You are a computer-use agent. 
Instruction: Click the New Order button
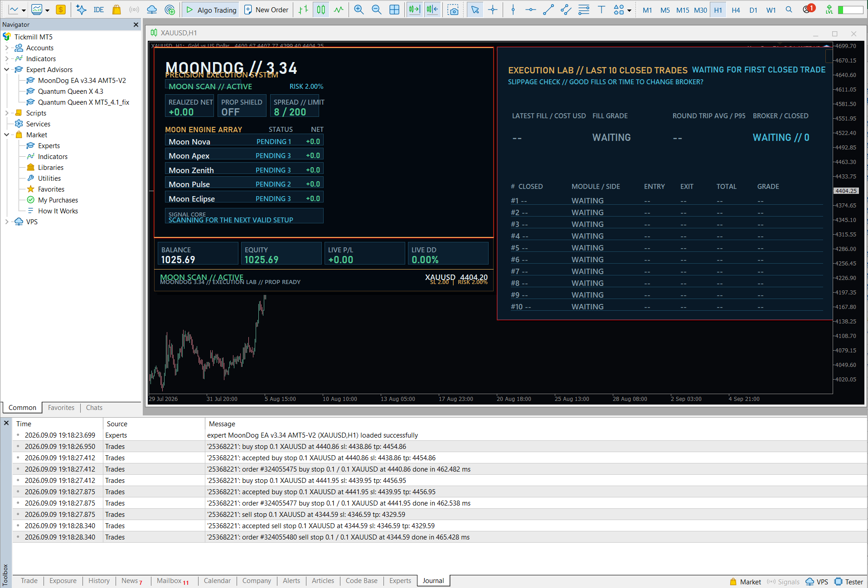[x=266, y=10]
